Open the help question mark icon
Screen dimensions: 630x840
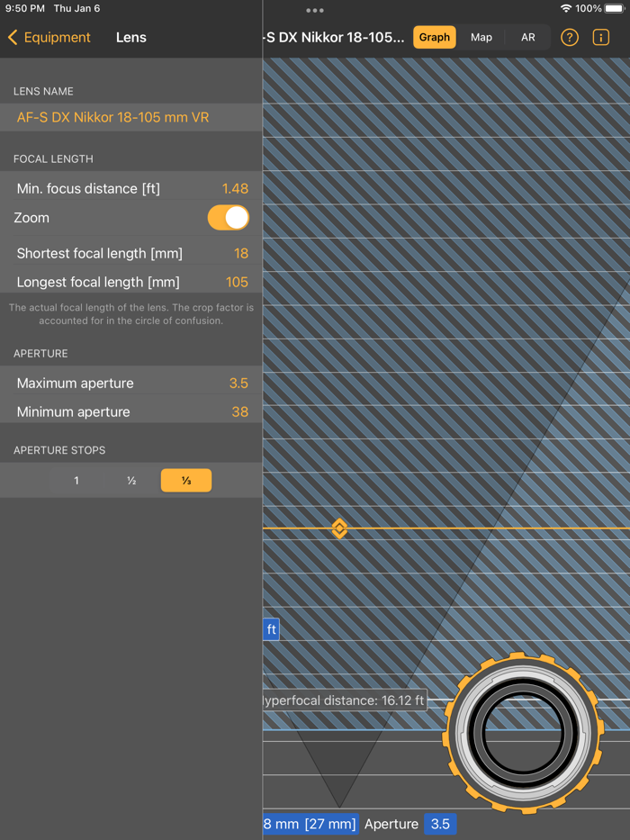(570, 38)
